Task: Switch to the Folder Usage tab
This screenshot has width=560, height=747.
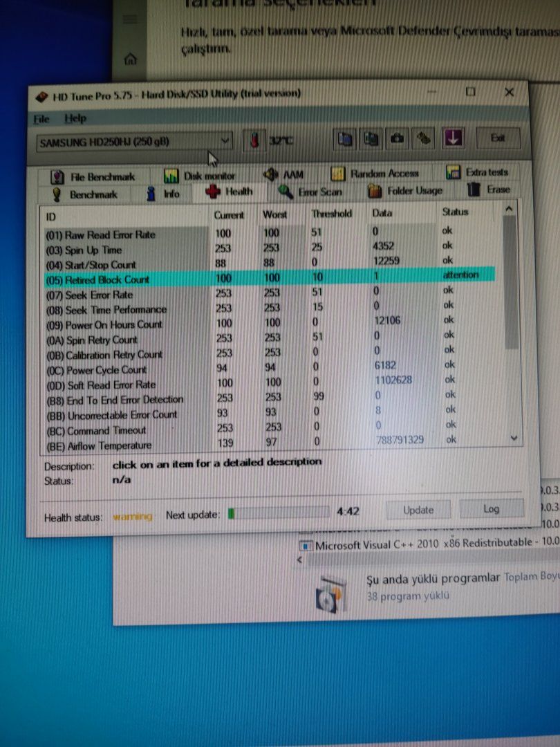Action: click(x=405, y=191)
